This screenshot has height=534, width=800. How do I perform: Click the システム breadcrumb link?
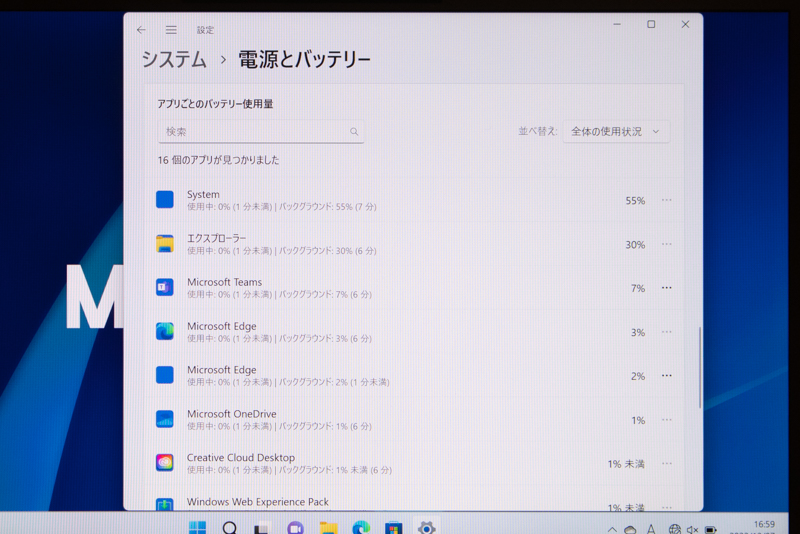click(174, 59)
